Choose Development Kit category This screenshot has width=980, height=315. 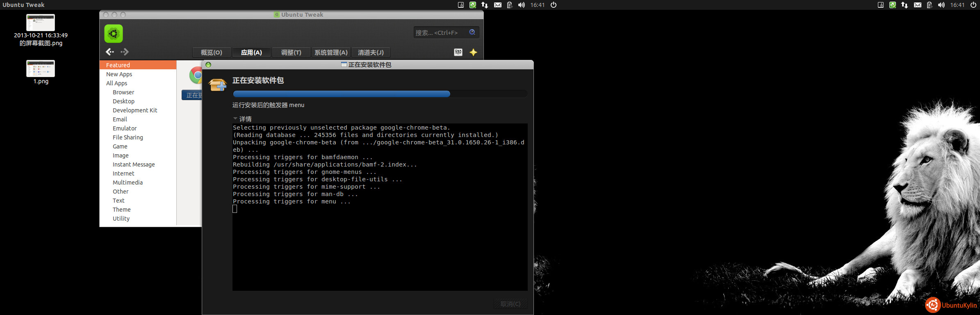135,110
